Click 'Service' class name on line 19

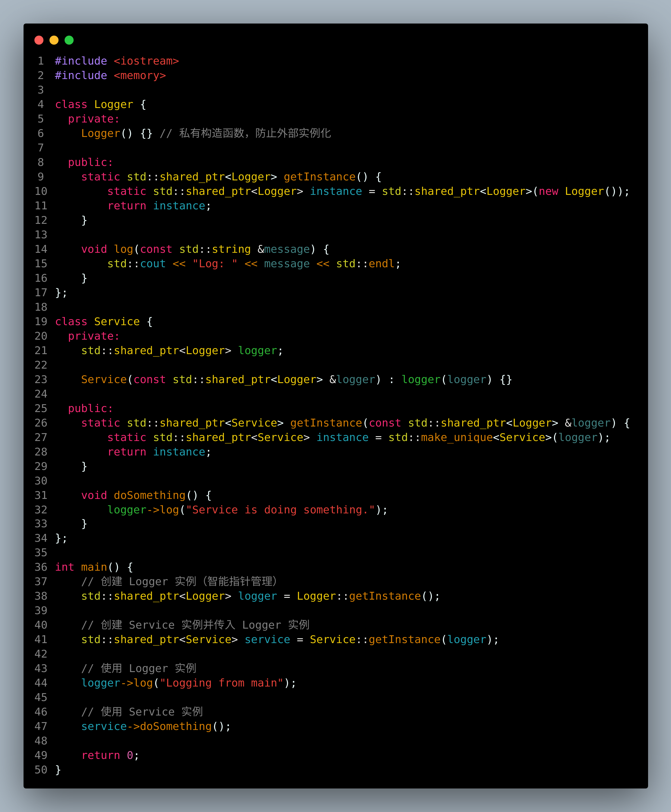point(117,322)
